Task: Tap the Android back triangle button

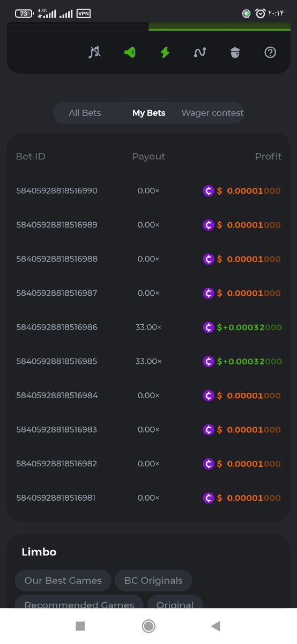Action: pyautogui.click(x=216, y=626)
